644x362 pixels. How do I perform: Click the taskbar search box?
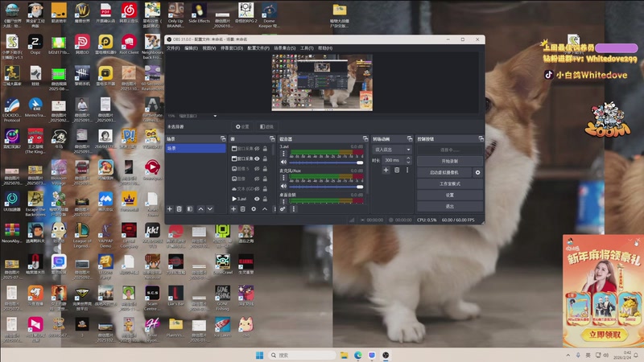(x=303, y=355)
